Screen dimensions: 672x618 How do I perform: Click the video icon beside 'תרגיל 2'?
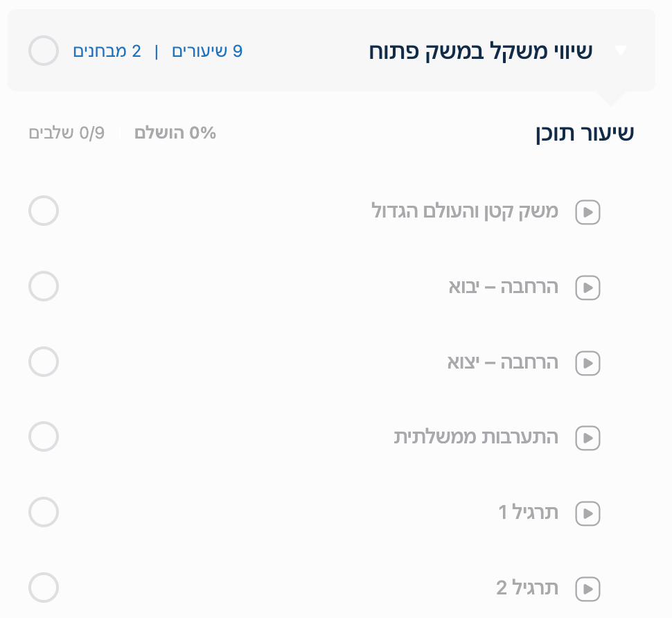pos(587,589)
